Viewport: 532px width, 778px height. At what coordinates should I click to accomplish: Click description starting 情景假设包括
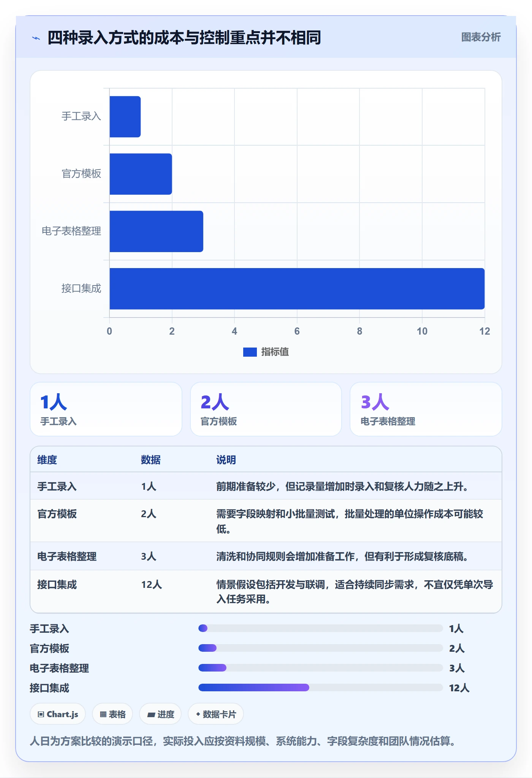click(355, 592)
